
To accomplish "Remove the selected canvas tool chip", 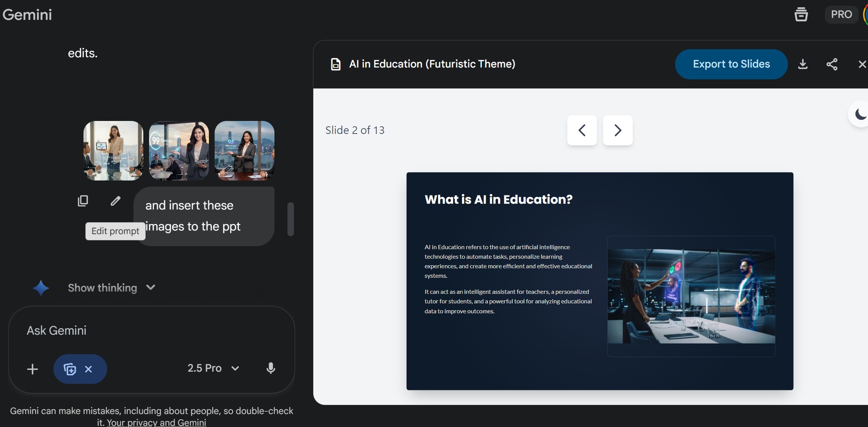I will [89, 369].
